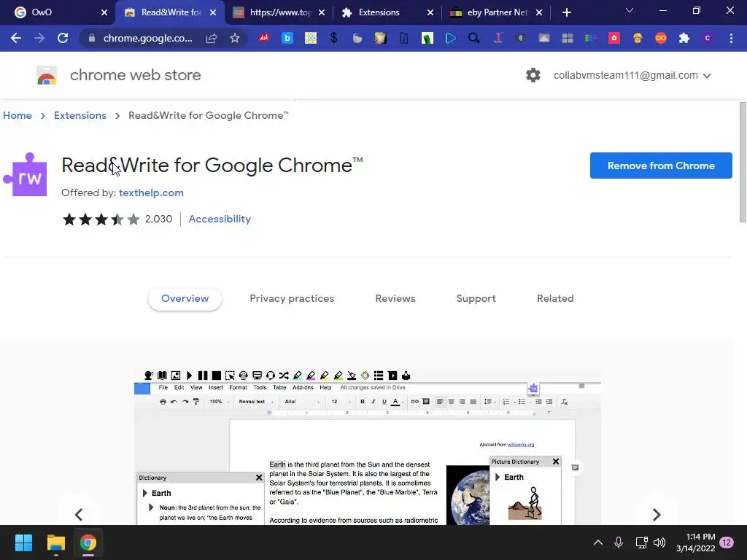
Task: Go back to the previous page
Action: (16, 38)
